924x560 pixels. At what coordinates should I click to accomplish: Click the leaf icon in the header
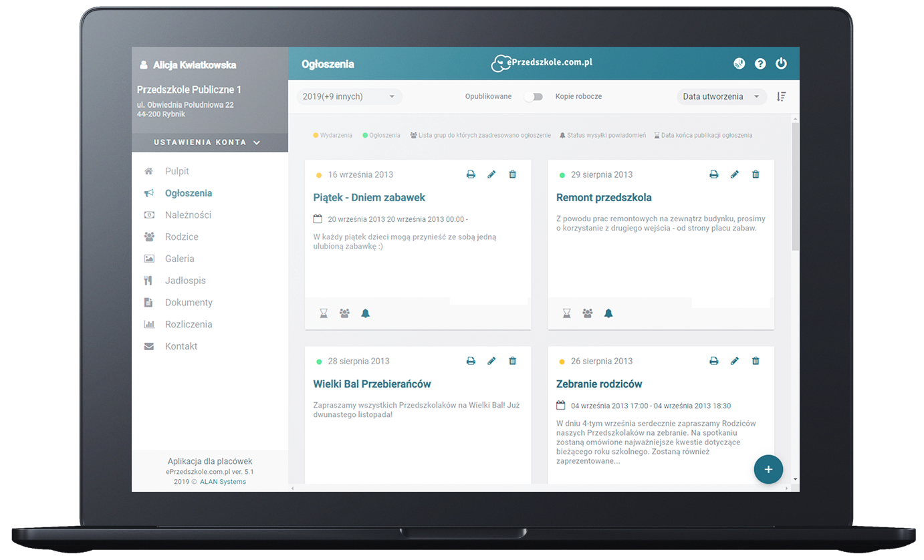[739, 64]
